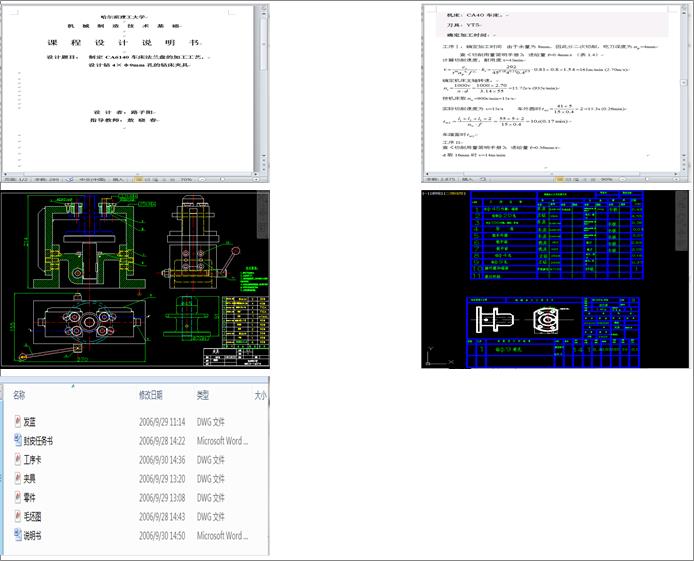Select the 工序卡 DWG file icon
The width and height of the screenshot is (694, 561).
coord(18,459)
